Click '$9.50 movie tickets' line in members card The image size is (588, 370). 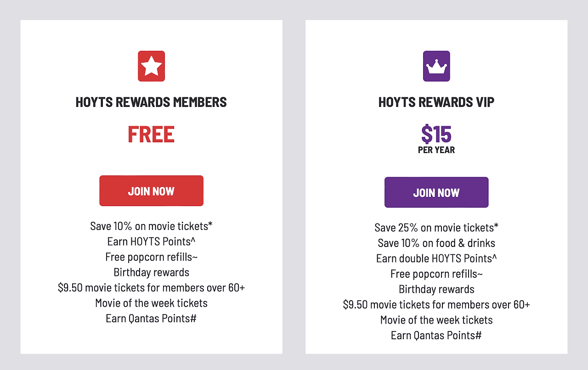click(151, 287)
